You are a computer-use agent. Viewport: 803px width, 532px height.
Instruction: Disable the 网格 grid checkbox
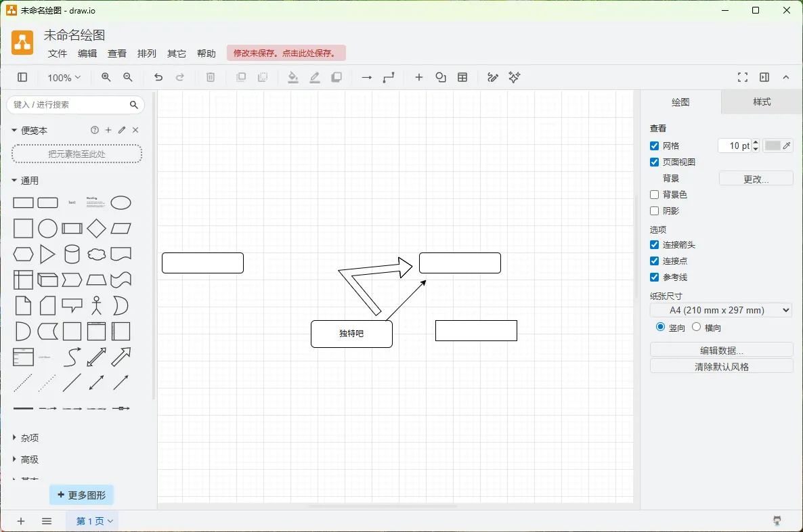click(x=654, y=145)
